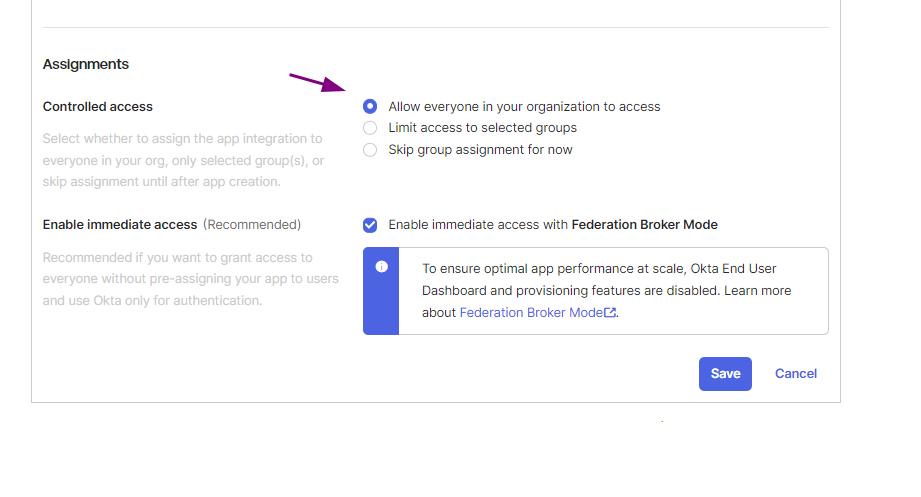Click the external-link icon after Federation Broker Mode
921x497 pixels.
point(610,313)
